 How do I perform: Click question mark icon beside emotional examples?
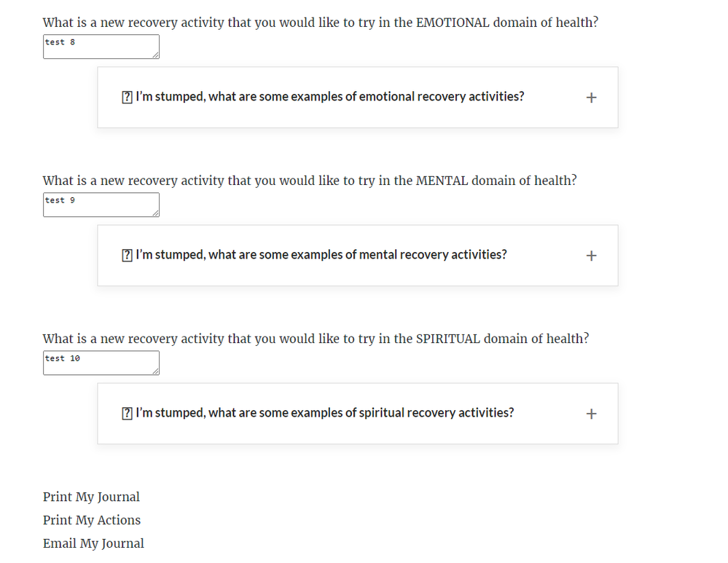(127, 97)
